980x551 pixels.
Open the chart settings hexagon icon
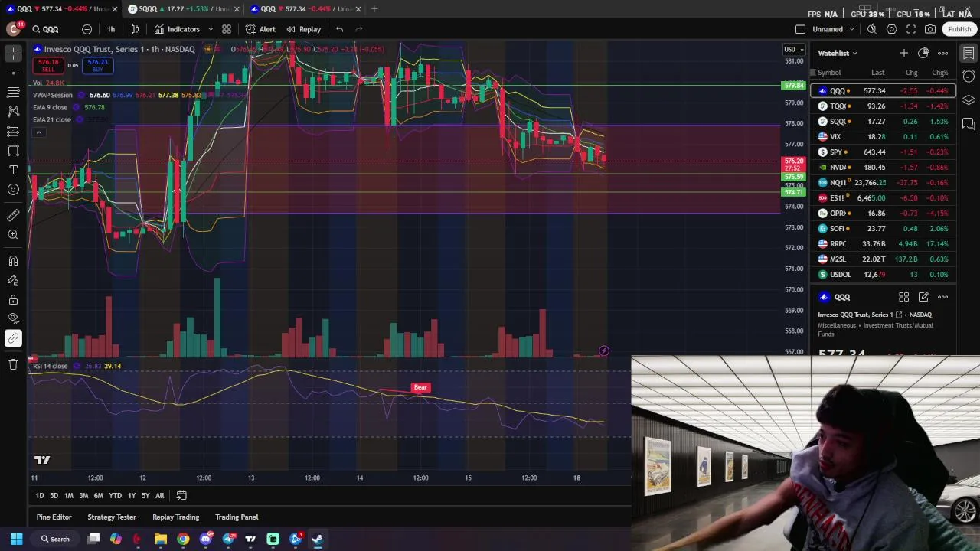[892, 29]
